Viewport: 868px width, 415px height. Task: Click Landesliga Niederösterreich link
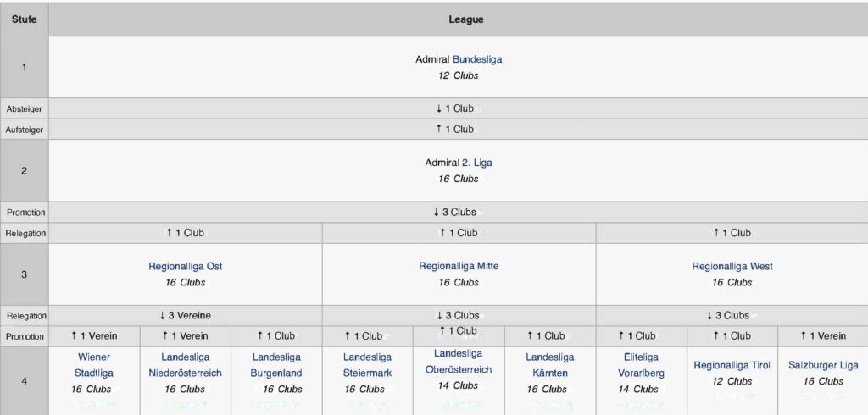[x=185, y=365]
